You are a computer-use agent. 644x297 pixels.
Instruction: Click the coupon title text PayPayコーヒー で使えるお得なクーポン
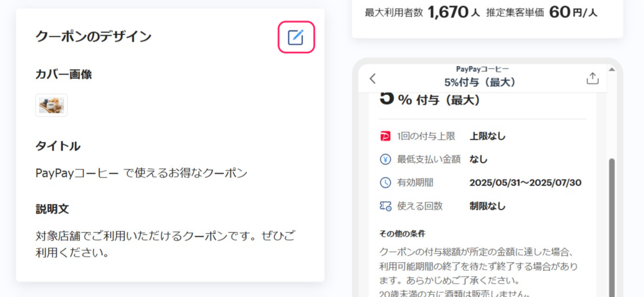141,173
